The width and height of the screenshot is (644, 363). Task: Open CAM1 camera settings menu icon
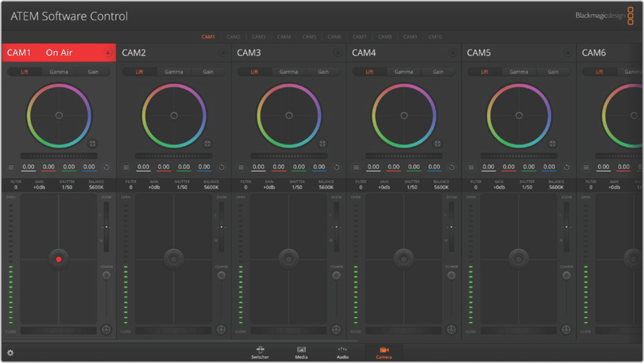[11, 167]
